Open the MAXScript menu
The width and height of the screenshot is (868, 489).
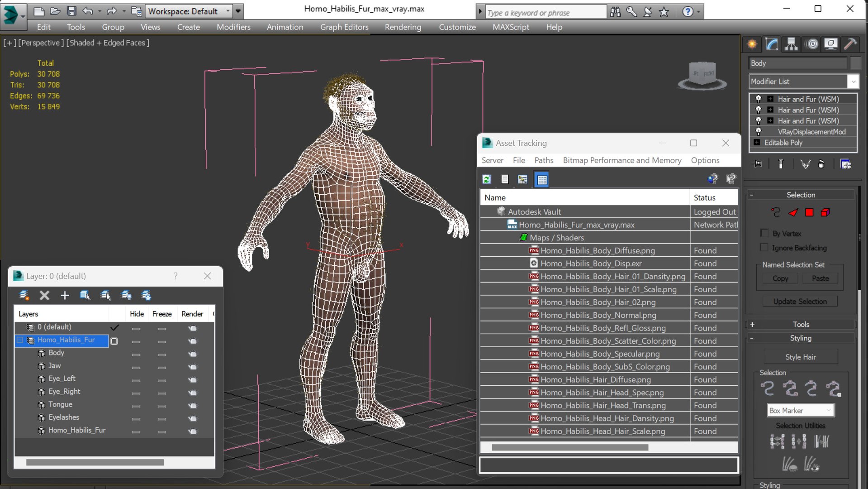511,27
